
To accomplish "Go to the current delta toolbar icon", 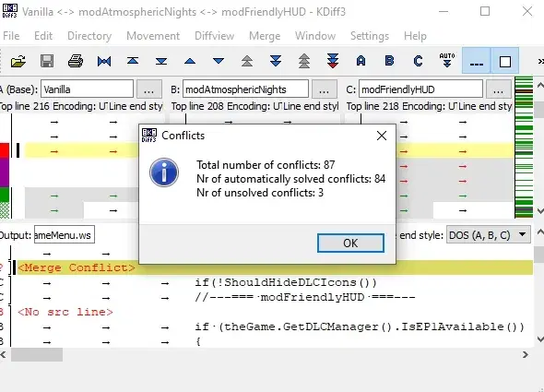I will [x=104, y=62].
